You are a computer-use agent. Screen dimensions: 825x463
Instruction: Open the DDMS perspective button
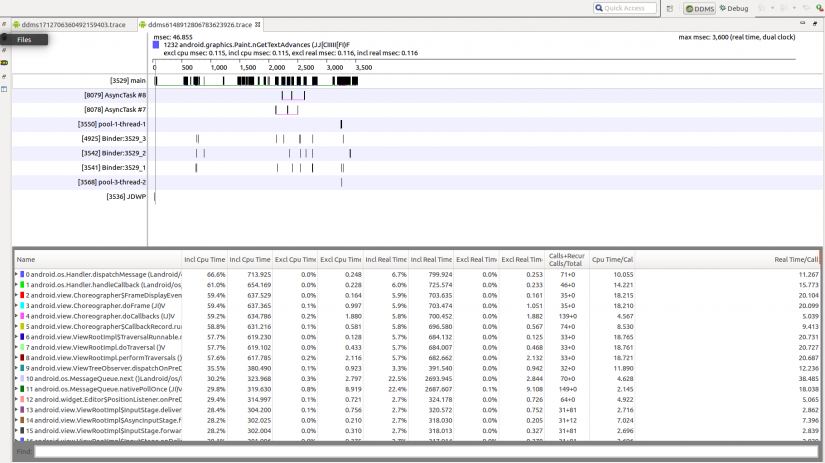[x=699, y=8]
